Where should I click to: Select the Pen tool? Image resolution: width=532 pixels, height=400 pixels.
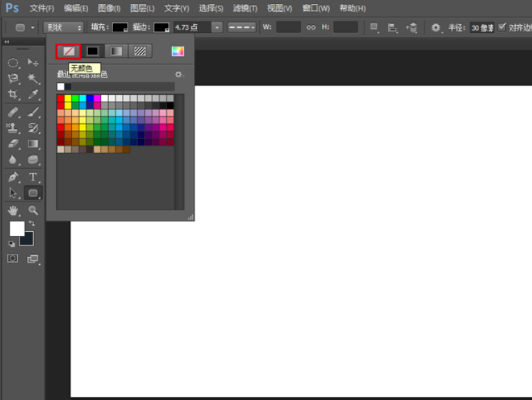click(13, 177)
